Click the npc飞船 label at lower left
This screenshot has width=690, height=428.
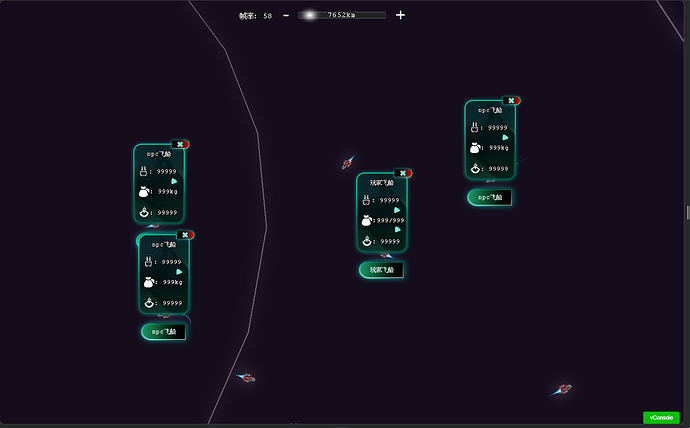coord(164,332)
